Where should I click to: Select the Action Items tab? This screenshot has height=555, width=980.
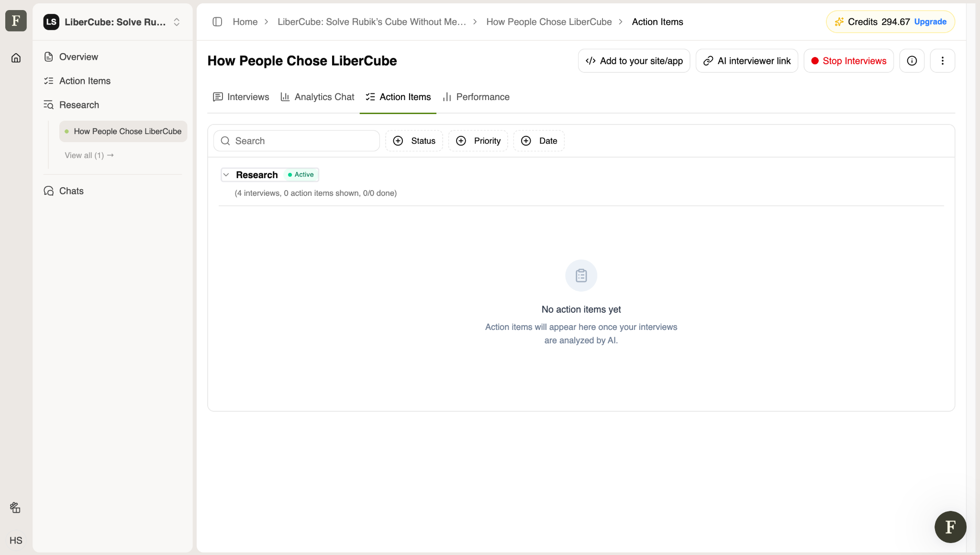[398, 97]
